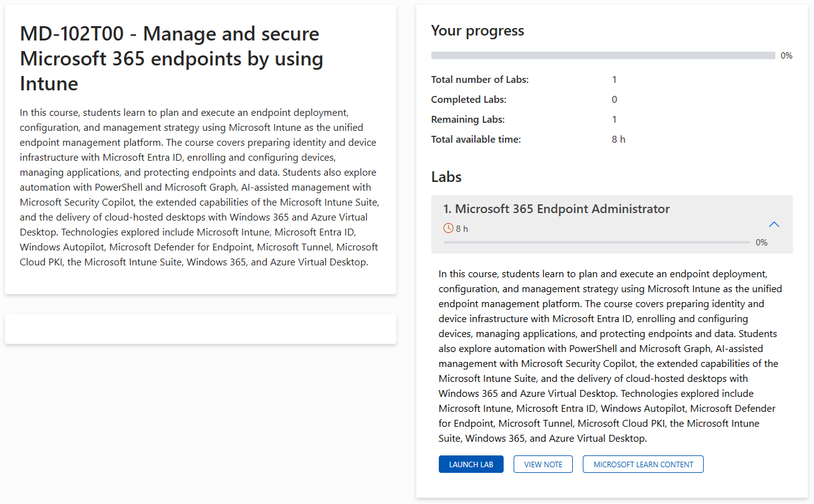Click the '8 h' duration in the lab header
This screenshot has width=814, height=504.
pyautogui.click(x=462, y=229)
